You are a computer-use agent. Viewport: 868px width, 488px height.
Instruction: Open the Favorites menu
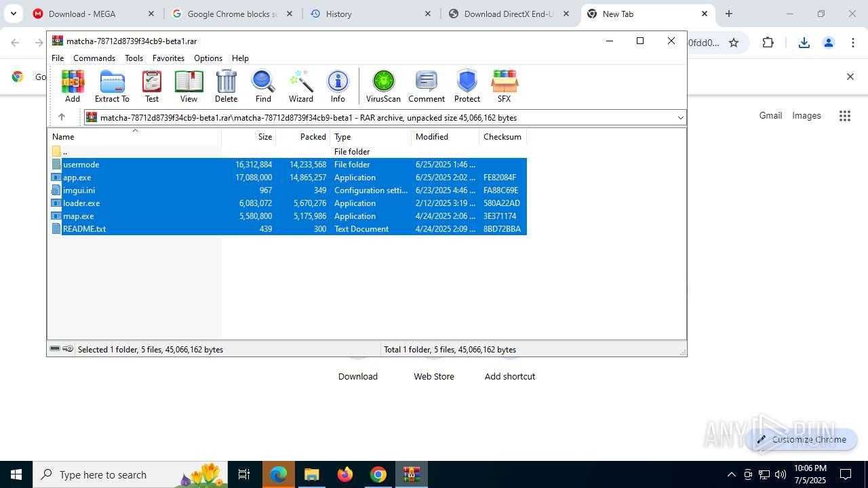click(168, 58)
